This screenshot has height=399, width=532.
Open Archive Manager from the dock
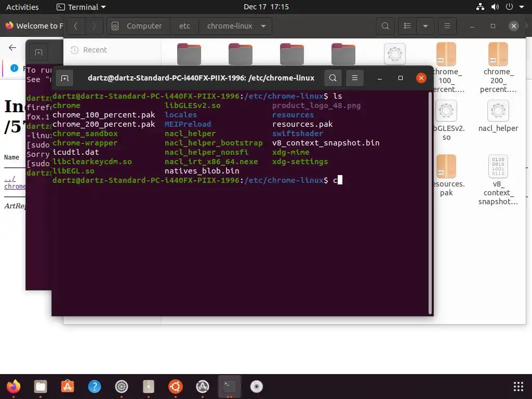click(x=149, y=387)
